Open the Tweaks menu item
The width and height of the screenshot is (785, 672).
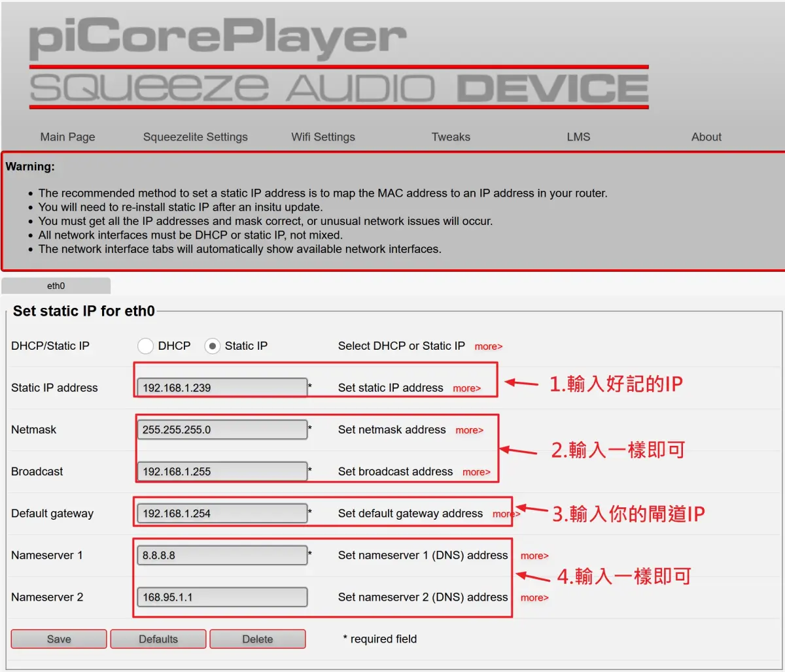point(451,137)
